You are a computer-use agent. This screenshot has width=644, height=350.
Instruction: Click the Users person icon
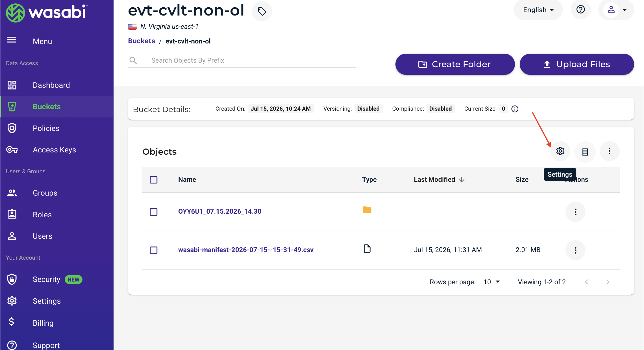(x=12, y=236)
